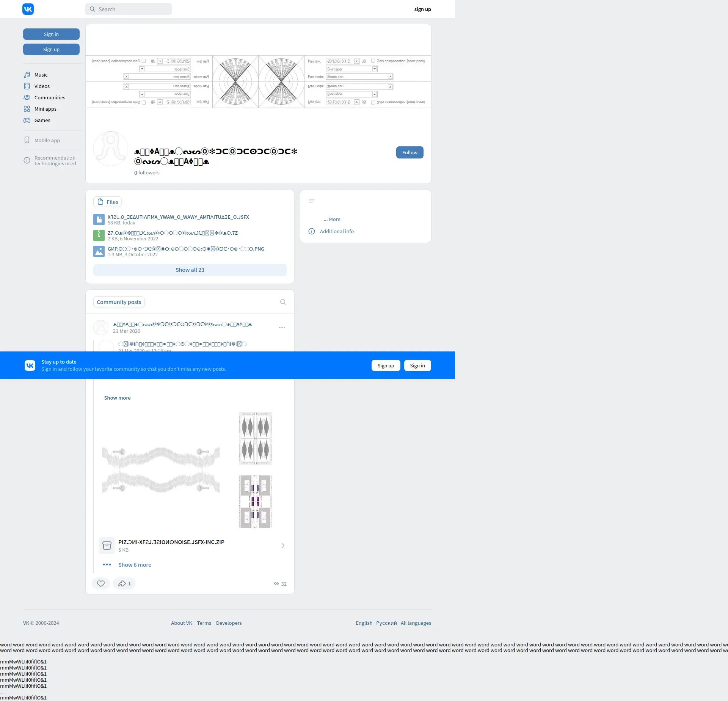Open the waveform image thumbnail in post
The height and width of the screenshot is (701, 728).
point(161,470)
